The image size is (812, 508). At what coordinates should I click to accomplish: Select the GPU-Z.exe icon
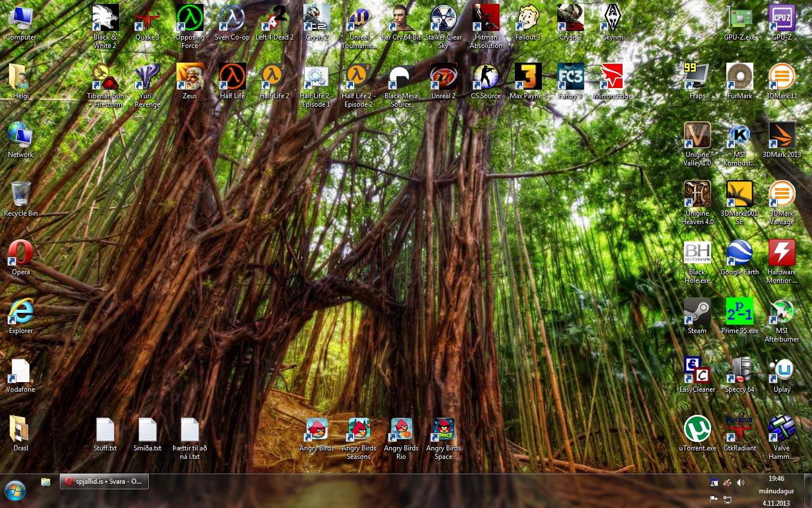[x=739, y=19]
